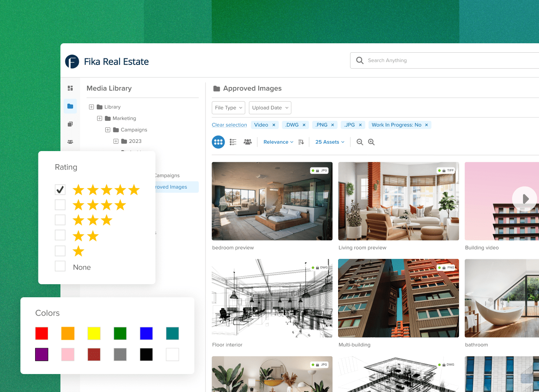Screen dimensions: 539x392
Task: Click the Clear selection link
Action: click(x=229, y=125)
